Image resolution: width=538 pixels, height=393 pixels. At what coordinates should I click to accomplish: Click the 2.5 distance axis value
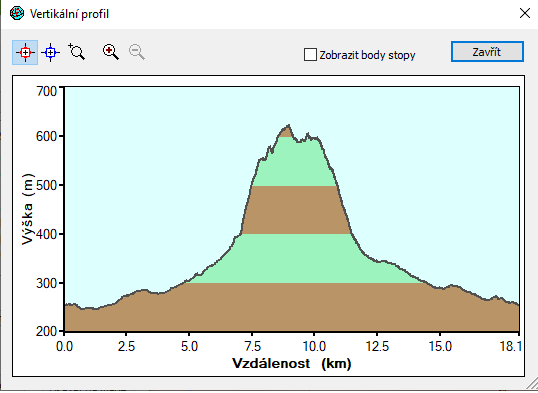126,346
